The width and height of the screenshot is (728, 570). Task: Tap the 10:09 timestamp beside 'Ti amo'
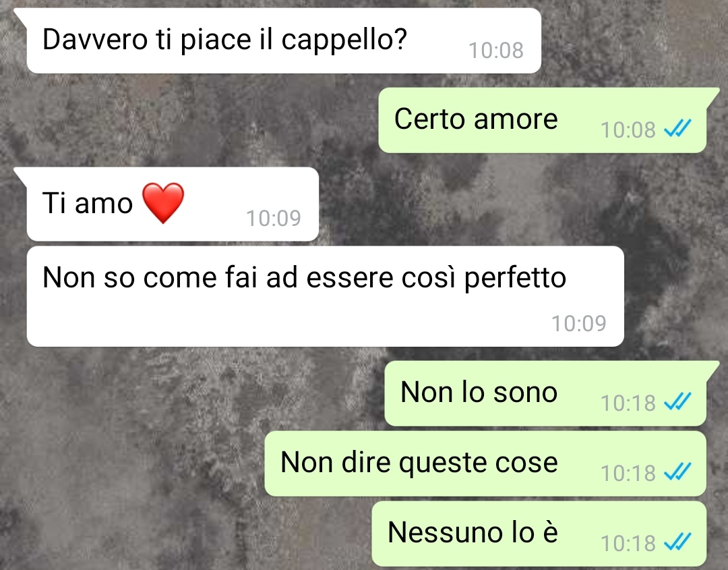[274, 218]
